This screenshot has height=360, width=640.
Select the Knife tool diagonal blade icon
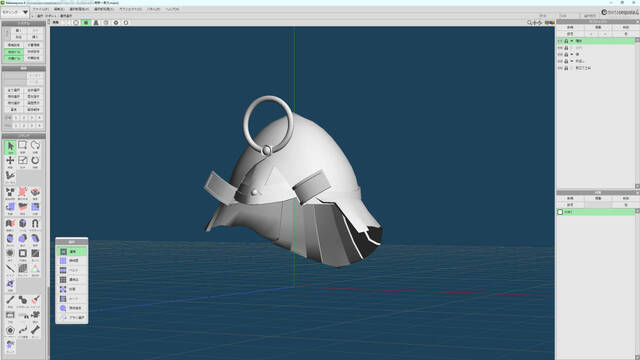tap(10, 269)
